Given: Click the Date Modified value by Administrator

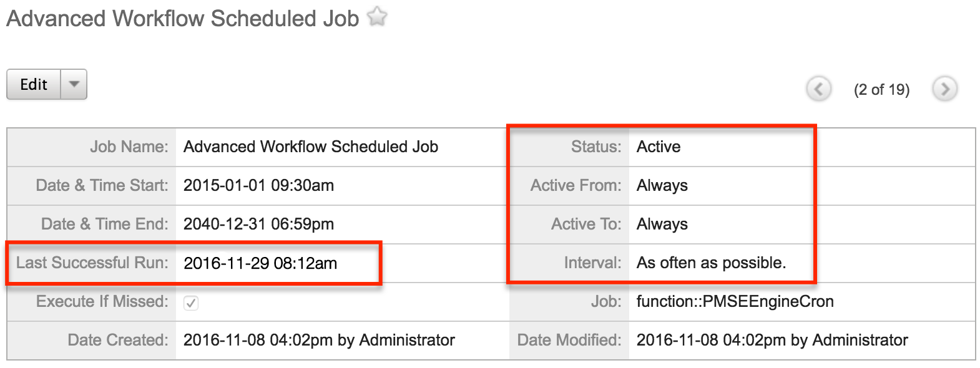Looking at the screenshot, I should [x=772, y=340].
